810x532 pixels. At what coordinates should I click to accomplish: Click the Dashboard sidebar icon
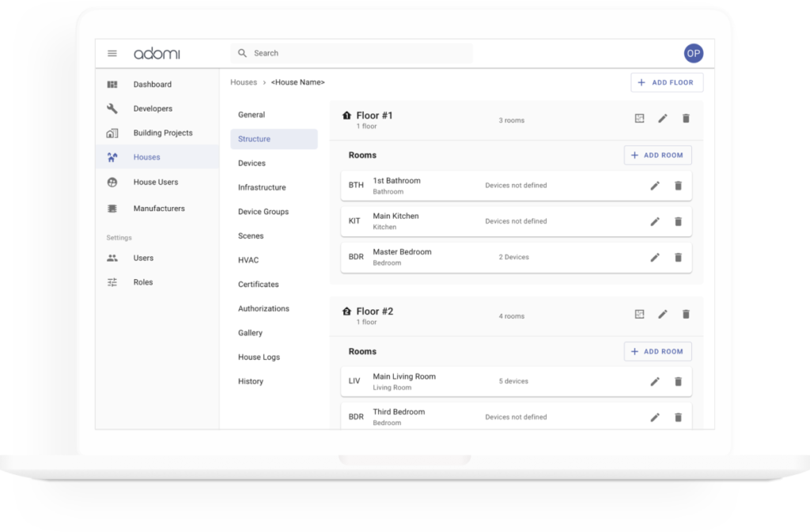(112, 84)
